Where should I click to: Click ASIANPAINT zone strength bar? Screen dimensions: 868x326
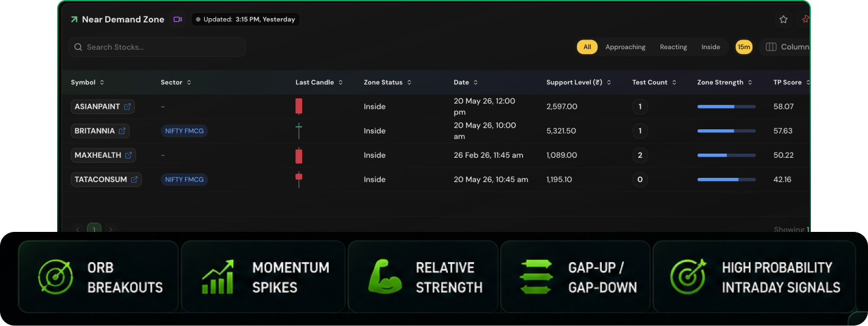click(726, 107)
